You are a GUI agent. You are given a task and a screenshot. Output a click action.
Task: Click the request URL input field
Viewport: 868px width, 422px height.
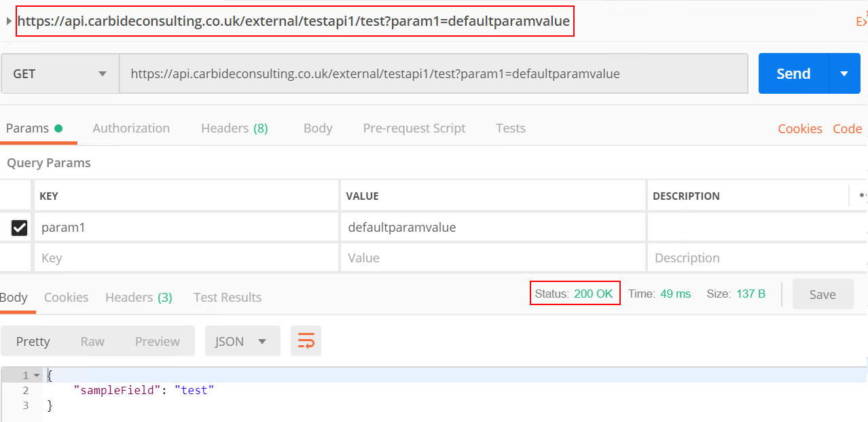point(435,73)
